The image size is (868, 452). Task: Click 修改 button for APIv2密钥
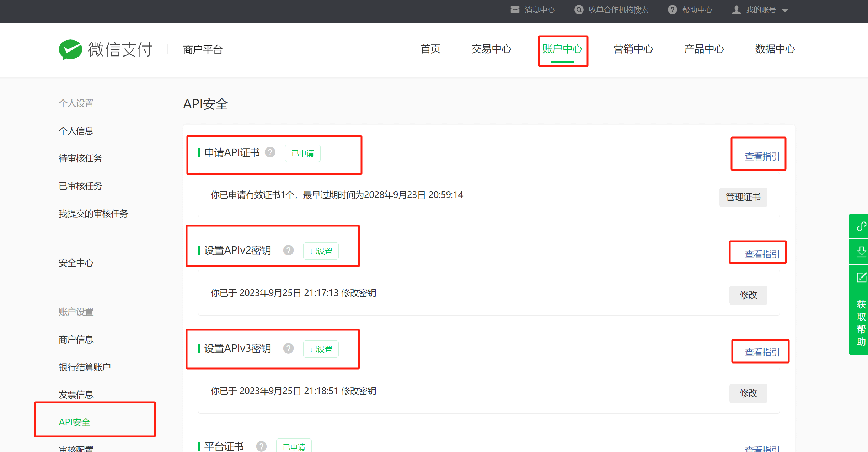pos(748,295)
